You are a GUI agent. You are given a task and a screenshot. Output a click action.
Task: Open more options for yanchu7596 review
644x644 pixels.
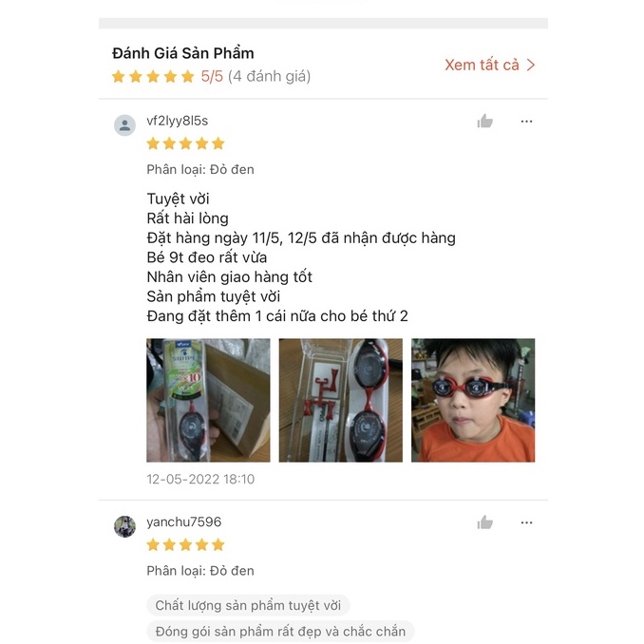click(526, 522)
